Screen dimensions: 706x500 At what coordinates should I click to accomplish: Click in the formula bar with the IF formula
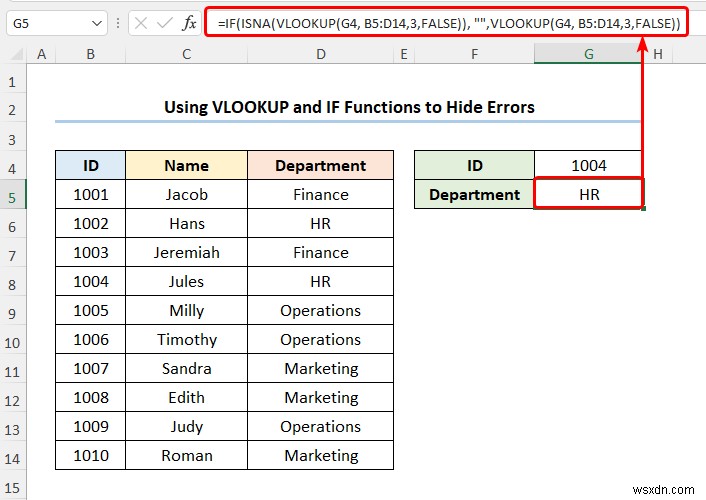[x=447, y=23]
